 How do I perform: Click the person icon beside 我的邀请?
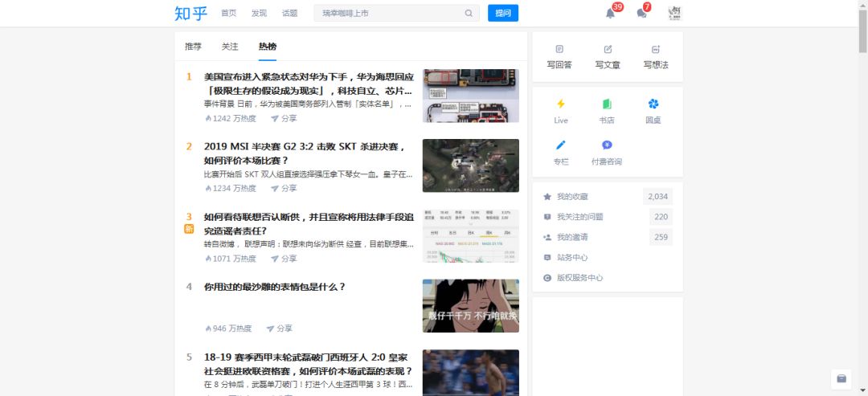547,237
